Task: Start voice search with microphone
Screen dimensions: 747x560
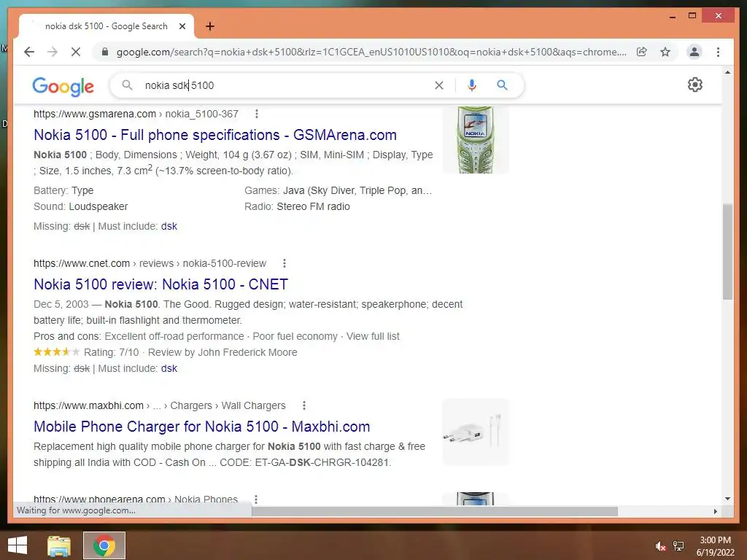Action: coord(472,85)
